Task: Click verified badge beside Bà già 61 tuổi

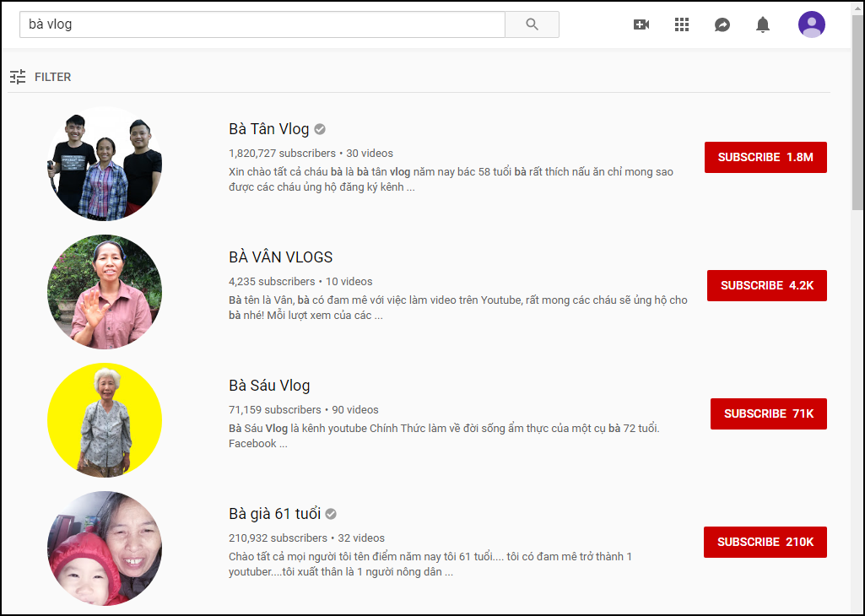Action: 331,514
